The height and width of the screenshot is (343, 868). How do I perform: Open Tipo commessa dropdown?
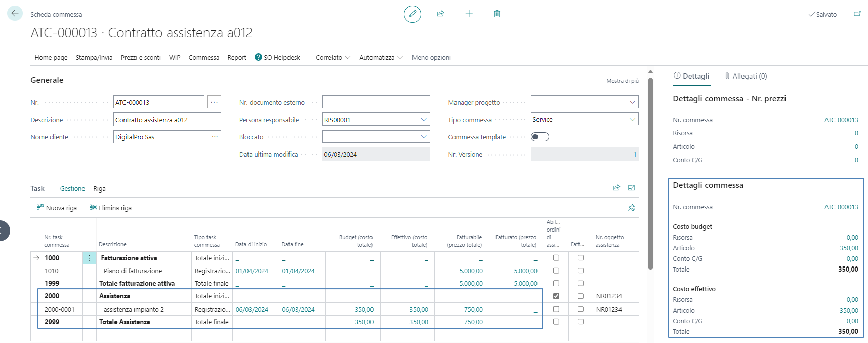pyautogui.click(x=632, y=120)
